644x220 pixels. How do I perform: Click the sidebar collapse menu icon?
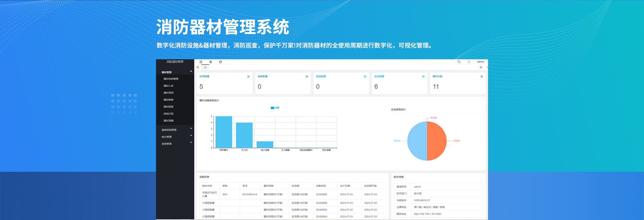(201, 62)
